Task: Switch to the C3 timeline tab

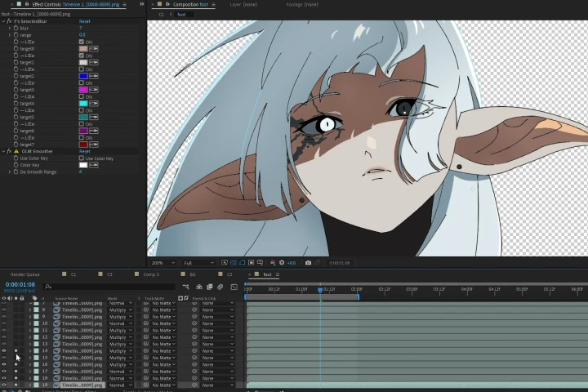Action: [110, 274]
